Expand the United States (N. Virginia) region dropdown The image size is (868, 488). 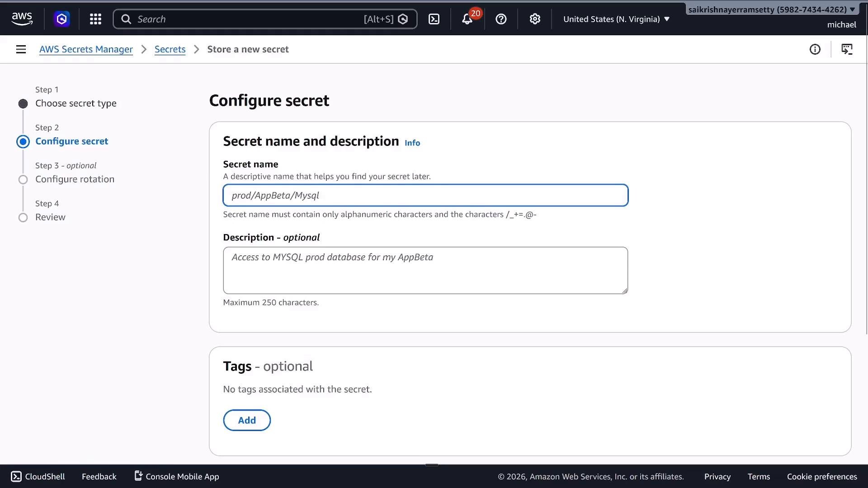pos(616,19)
